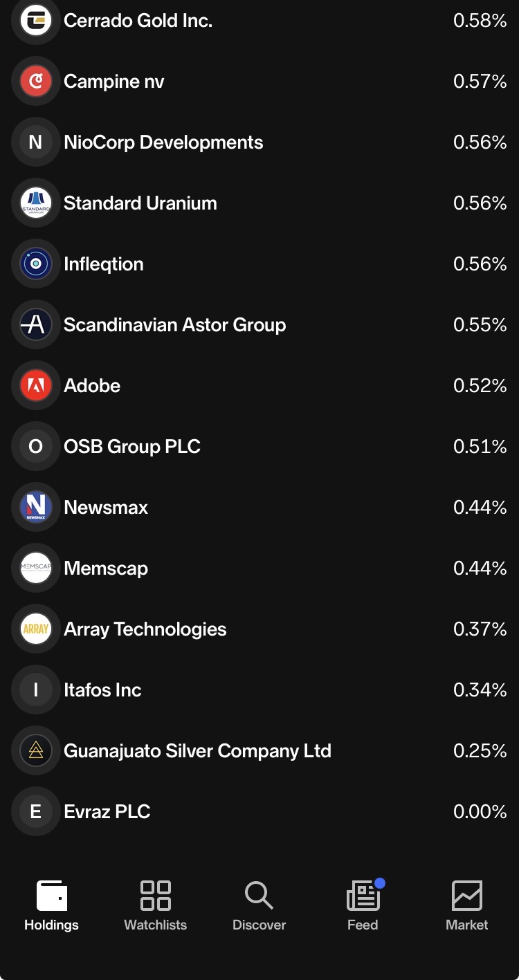Tap the Guanajuato Silver triangle logo

click(36, 751)
